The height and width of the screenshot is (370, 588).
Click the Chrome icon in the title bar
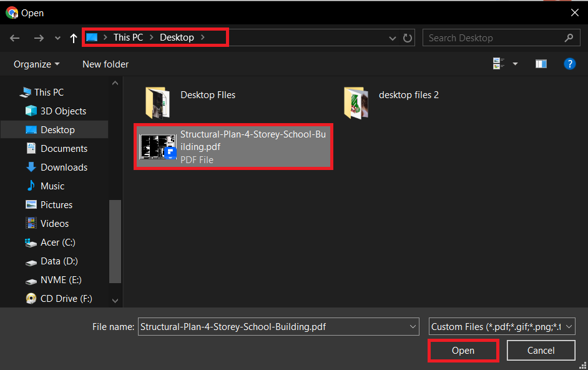pyautogui.click(x=12, y=12)
